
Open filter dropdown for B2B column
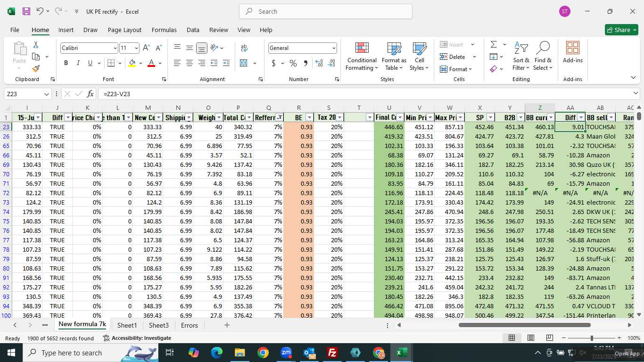point(520,117)
